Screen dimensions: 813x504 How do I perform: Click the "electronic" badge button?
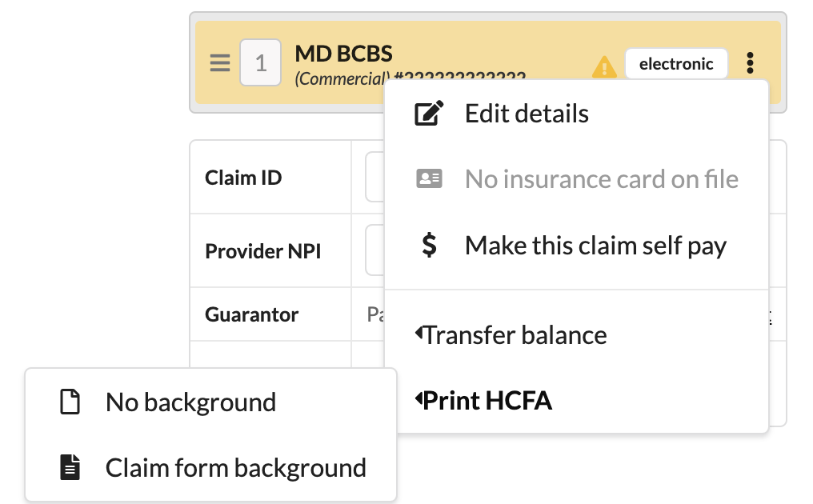(676, 64)
